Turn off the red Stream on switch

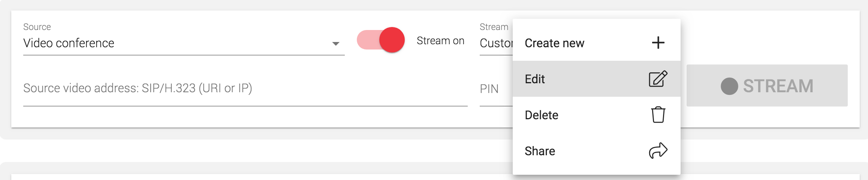tap(391, 40)
